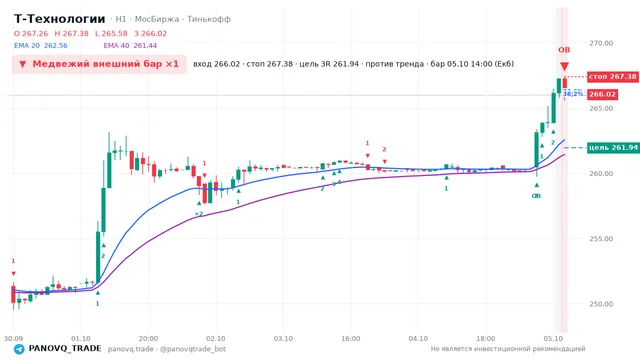This screenshot has height=360, width=640.
Task: Click the 265.00 price axis label
Action: 601,109
